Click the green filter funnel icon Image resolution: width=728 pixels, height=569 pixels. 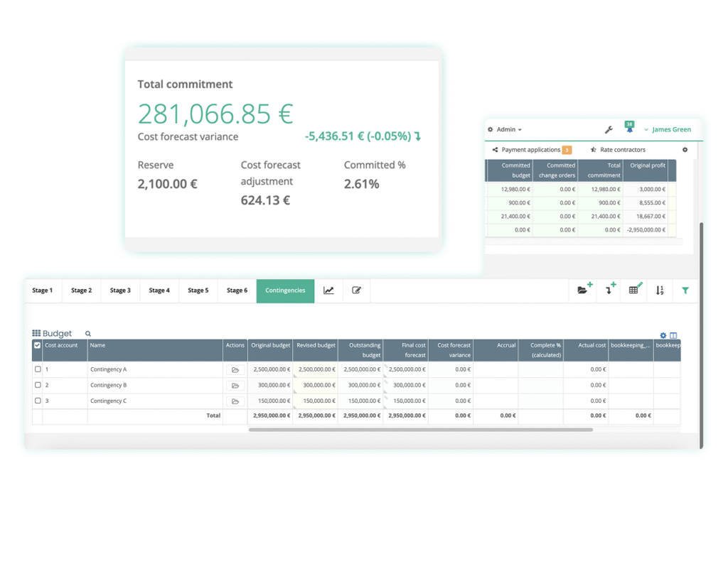click(x=685, y=291)
